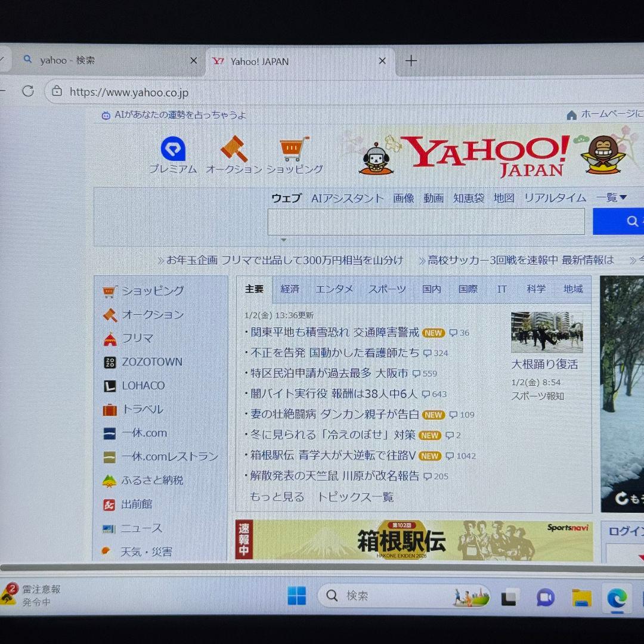Image resolution: width=644 pixels, height=644 pixels.
Task: Open Yahoo!プレミアム via its top icon
Action: coord(174,148)
